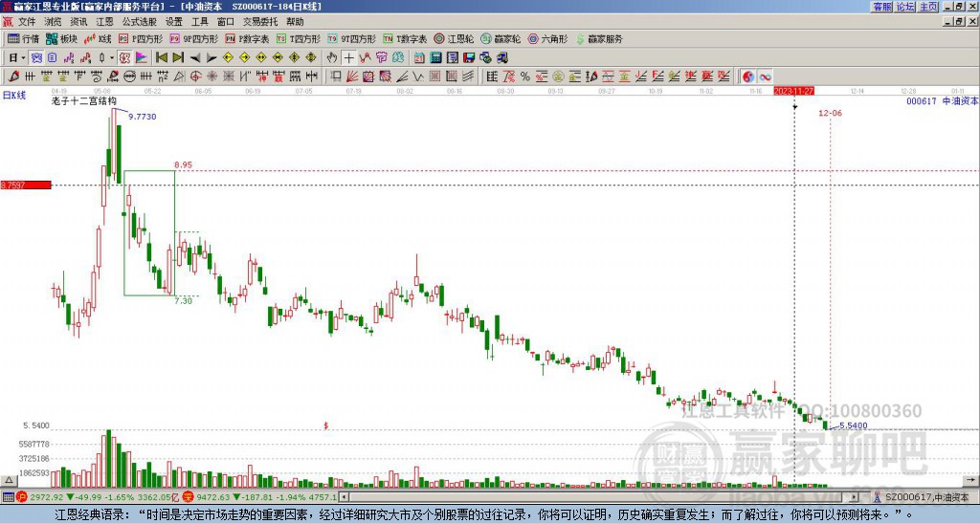Click the 12-06 date label
980x524 pixels.
(830, 113)
